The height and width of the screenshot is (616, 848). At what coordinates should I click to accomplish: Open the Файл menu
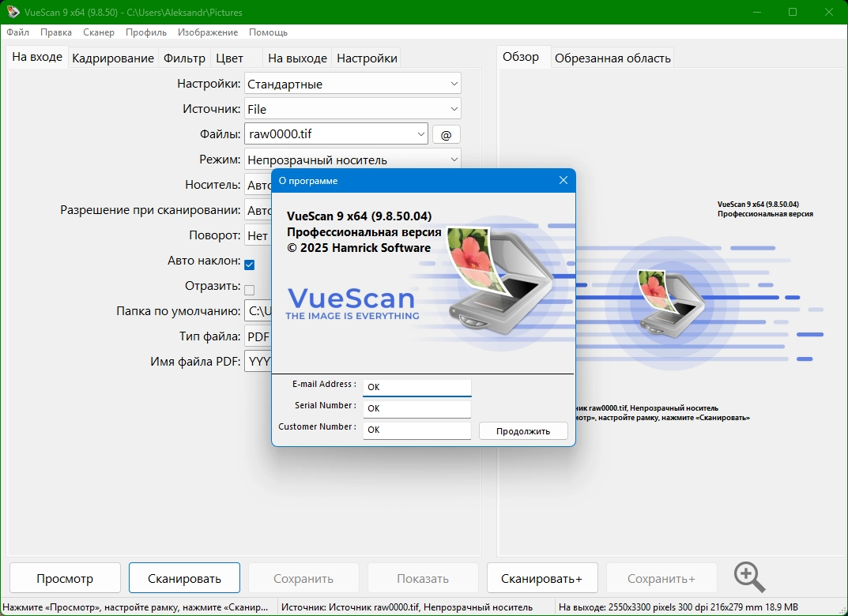point(18,32)
